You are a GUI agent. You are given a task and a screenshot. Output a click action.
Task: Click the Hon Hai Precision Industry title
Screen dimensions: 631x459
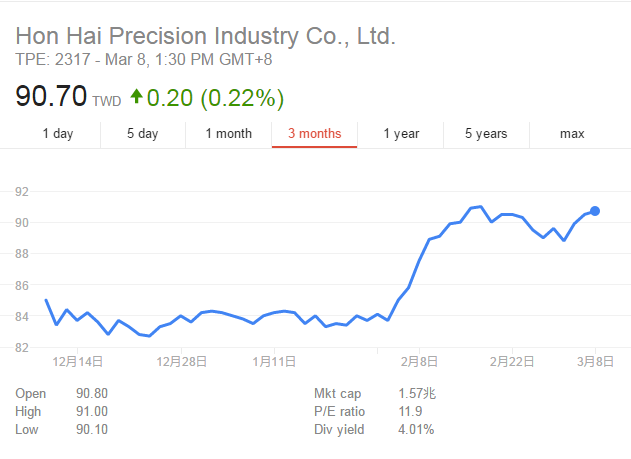206,37
